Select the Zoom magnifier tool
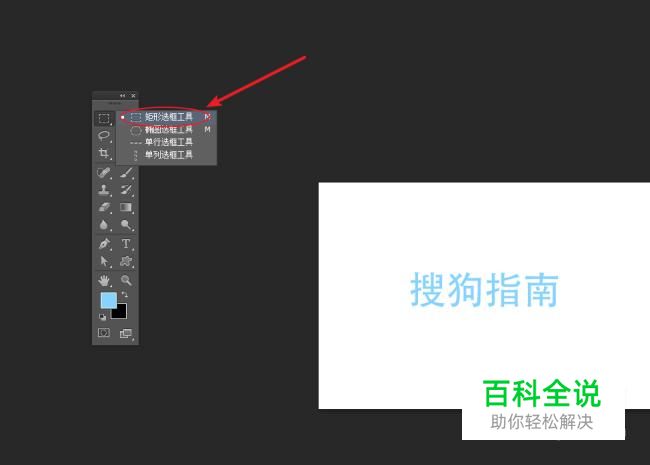 click(126, 280)
